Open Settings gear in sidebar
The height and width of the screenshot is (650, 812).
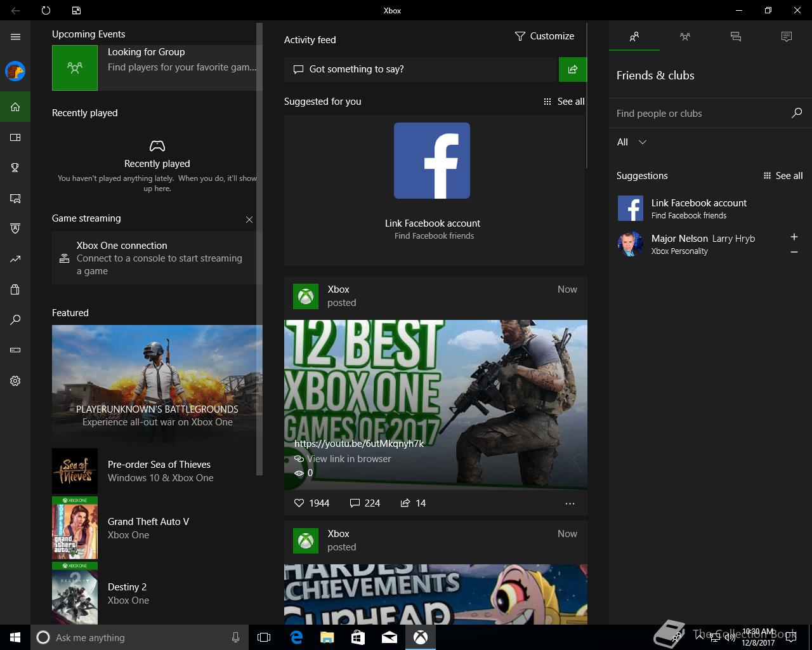pos(15,381)
